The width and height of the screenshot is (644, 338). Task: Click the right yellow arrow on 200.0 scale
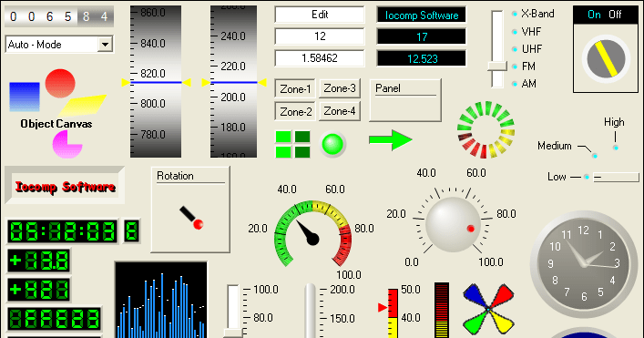click(262, 83)
